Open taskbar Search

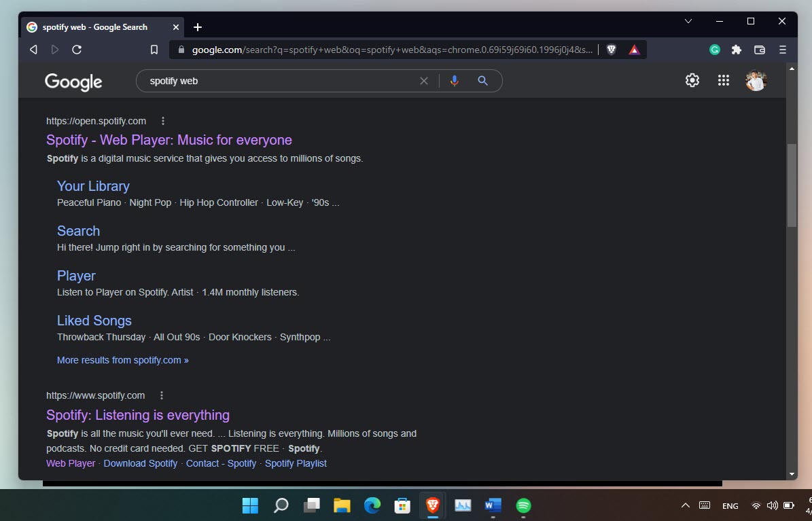[281, 505]
